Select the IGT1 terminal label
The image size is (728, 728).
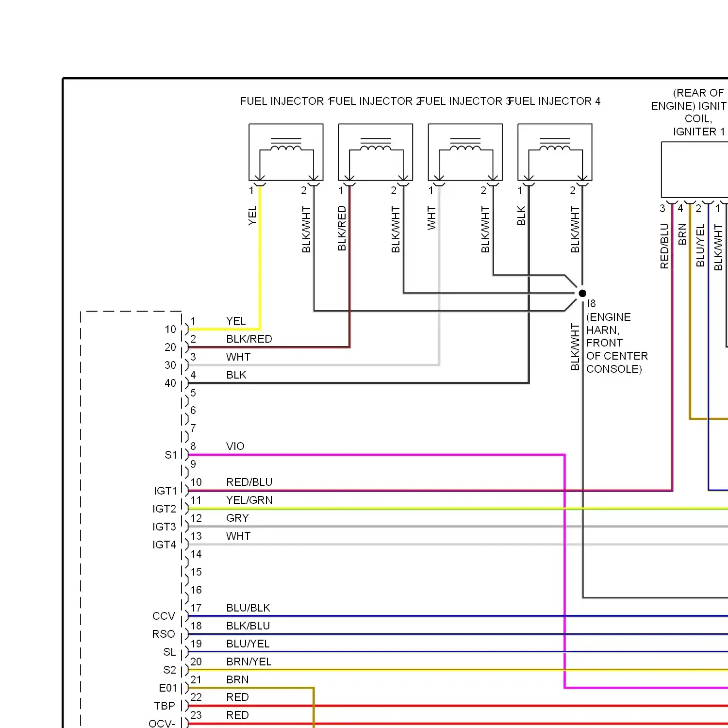click(x=165, y=491)
